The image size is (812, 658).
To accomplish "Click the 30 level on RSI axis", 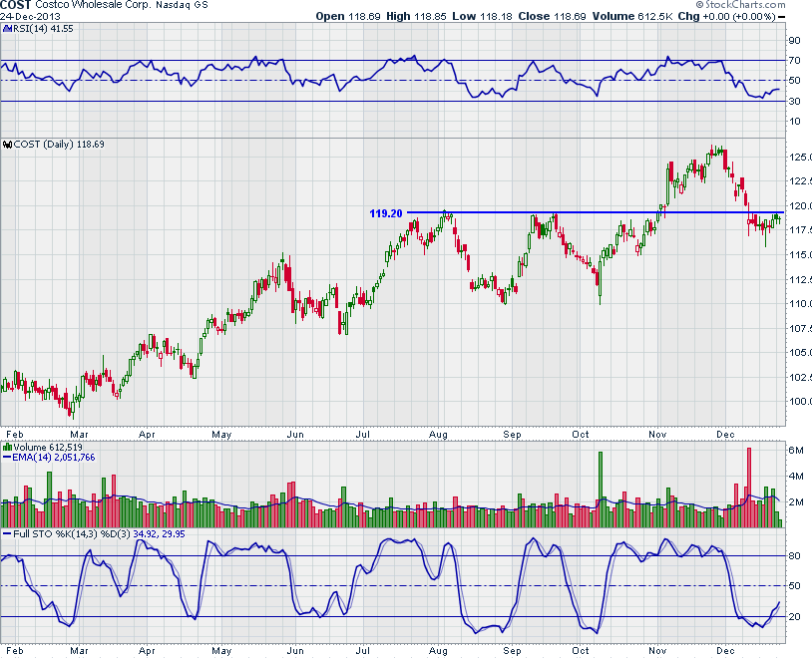I will (x=794, y=101).
